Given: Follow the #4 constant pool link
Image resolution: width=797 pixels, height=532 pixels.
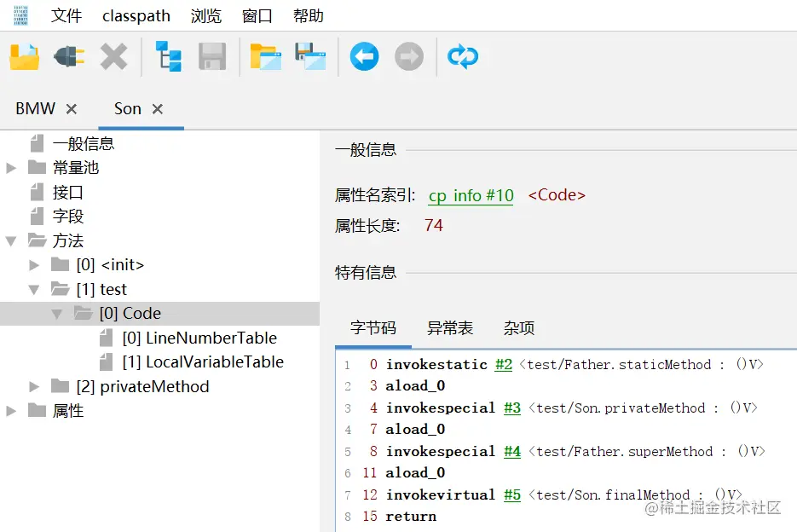Looking at the screenshot, I should coord(512,451).
